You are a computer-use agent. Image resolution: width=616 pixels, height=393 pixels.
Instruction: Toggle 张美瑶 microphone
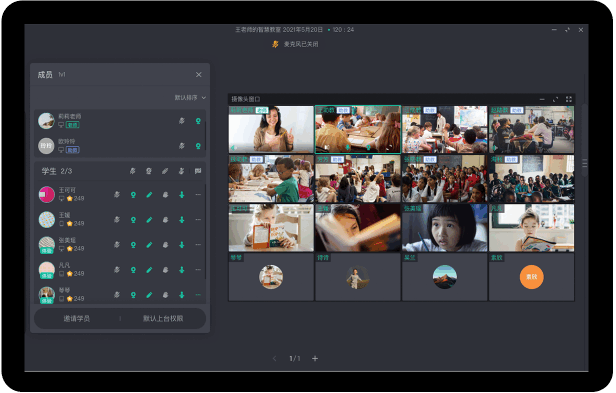[117, 245]
